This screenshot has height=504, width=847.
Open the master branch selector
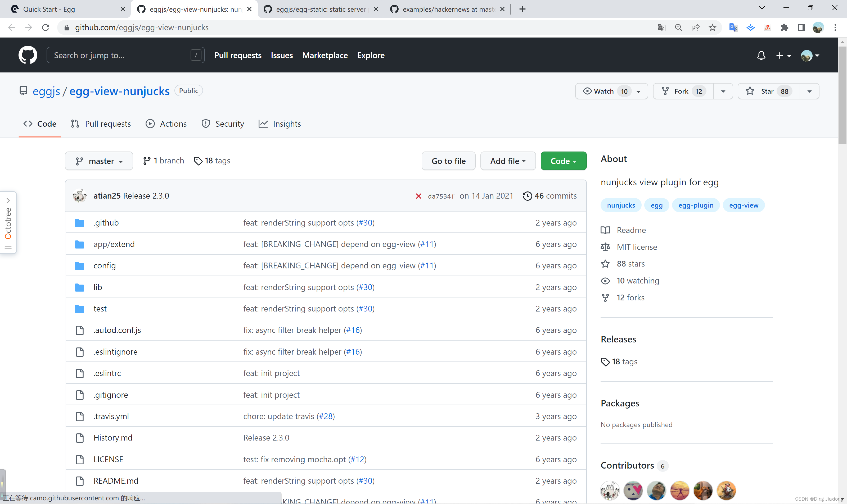tap(99, 161)
